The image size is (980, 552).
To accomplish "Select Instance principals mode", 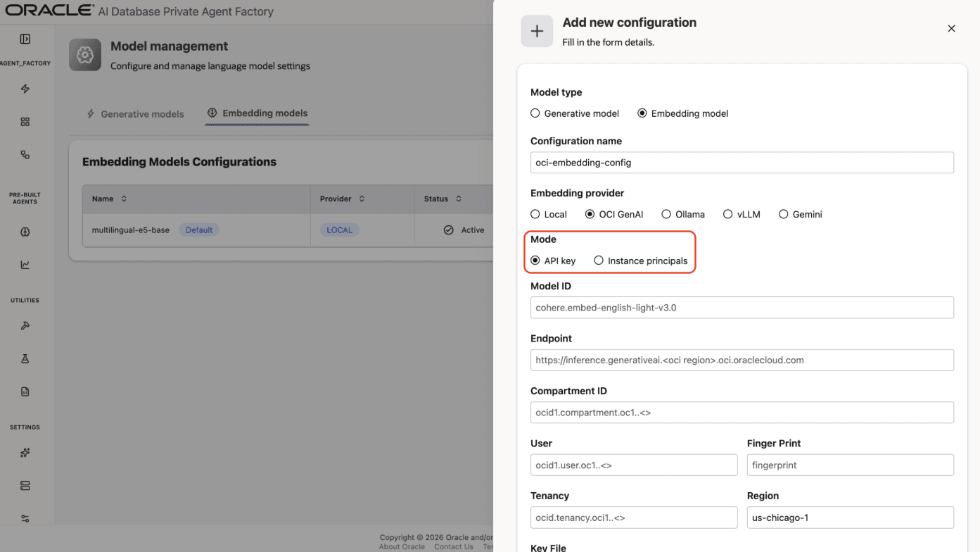I will (599, 261).
